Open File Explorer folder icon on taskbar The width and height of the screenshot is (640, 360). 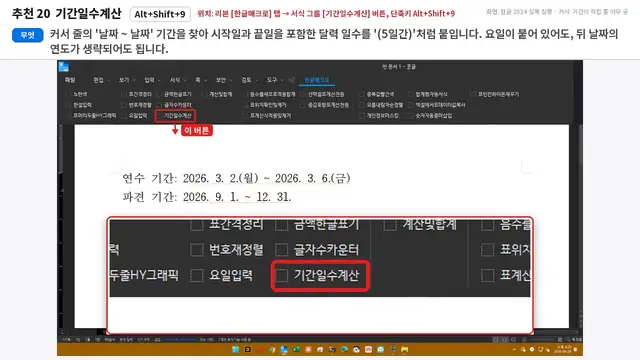[404, 349]
